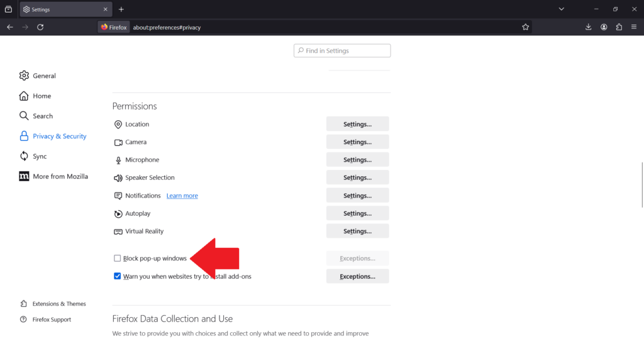Open Firefox View at tab bar start

[9, 9]
